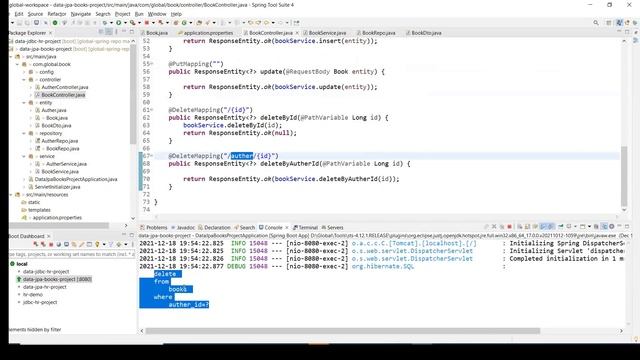Select the Java perspective icon
The width and height of the screenshot is (640, 360).
tap(619, 23)
